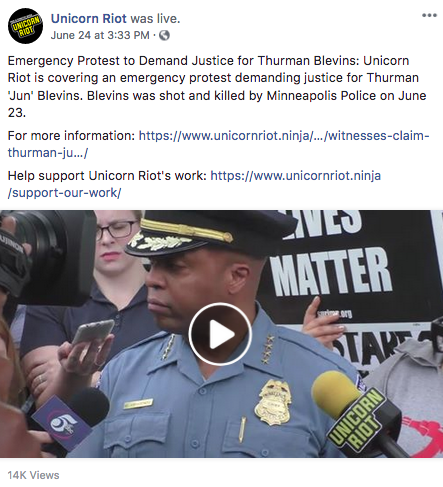
Task: Open the Unicorn Riot page name link
Action: tap(89, 19)
